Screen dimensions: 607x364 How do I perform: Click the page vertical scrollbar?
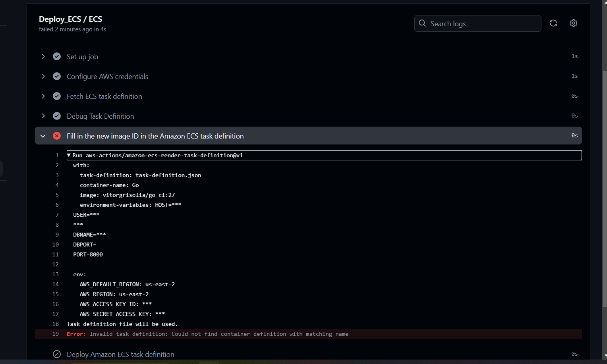605,189
